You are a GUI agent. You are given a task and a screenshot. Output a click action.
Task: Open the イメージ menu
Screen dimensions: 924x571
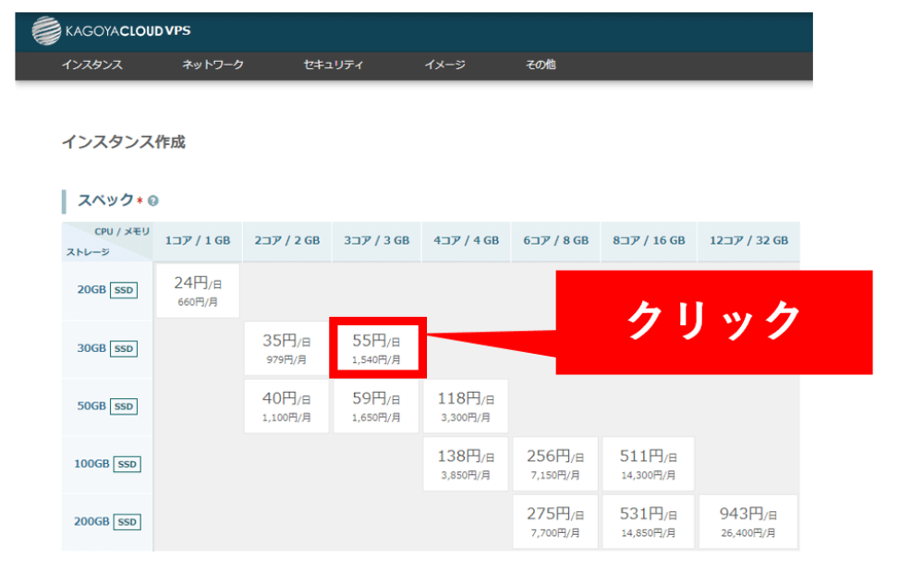pyautogui.click(x=445, y=65)
